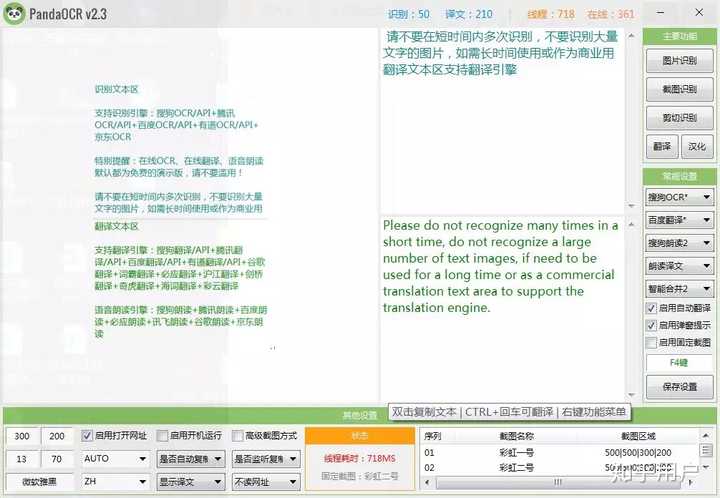The width and height of the screenshot is (720, 498).
Task: Click the 识别：50 counter in title bar
Action: (408, 14)
